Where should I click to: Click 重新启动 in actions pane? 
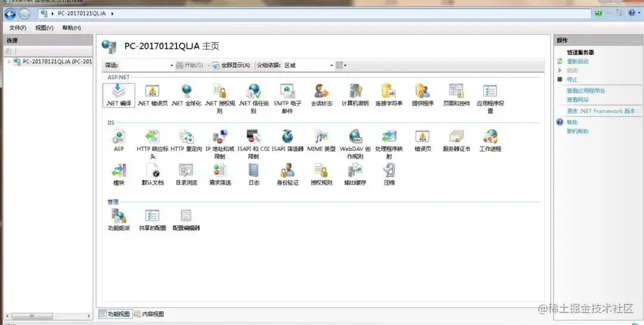(577, 61)
